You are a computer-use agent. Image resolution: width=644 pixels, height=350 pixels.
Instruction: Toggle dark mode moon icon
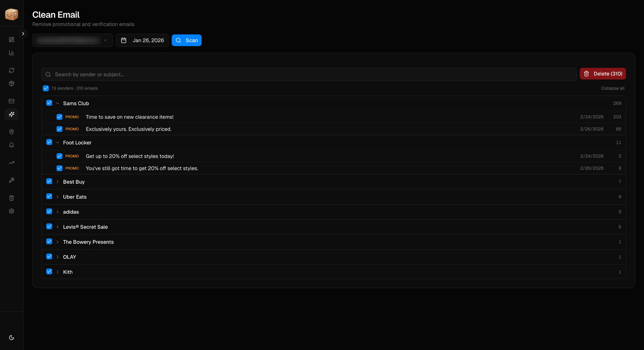pyautogui.click(x=12, y=337)
